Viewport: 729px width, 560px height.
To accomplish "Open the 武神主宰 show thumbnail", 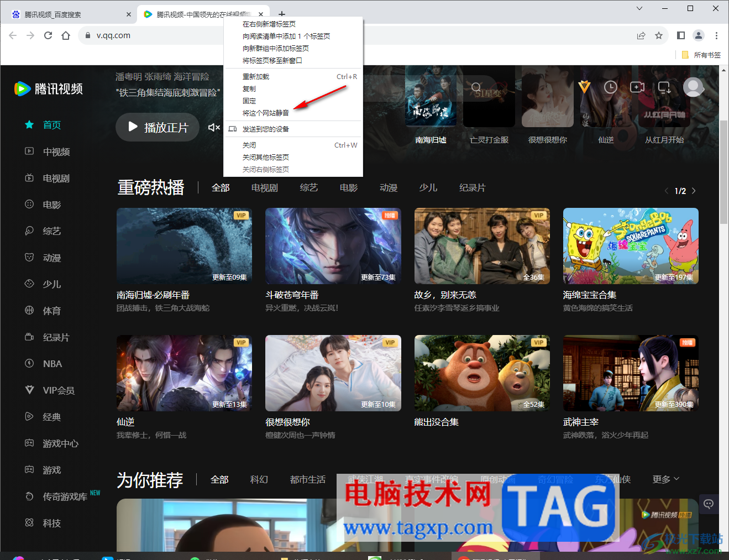I will click(631, 373).
